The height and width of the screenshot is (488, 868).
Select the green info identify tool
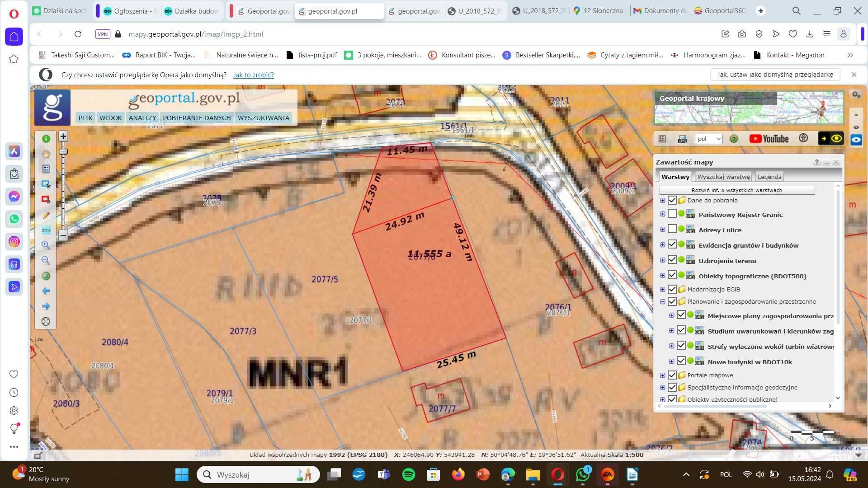pyautogui.click(x=46, y=139)
